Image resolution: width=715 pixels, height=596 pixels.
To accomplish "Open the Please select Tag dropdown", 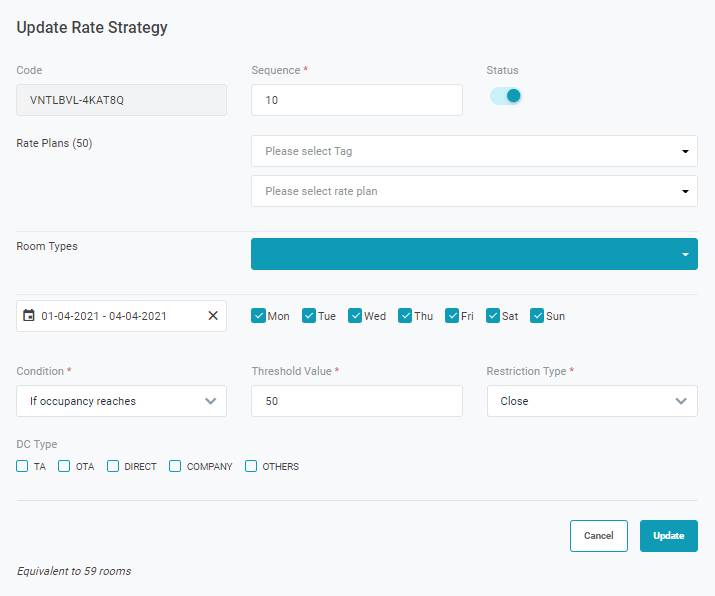I will [x=474, y=151].
